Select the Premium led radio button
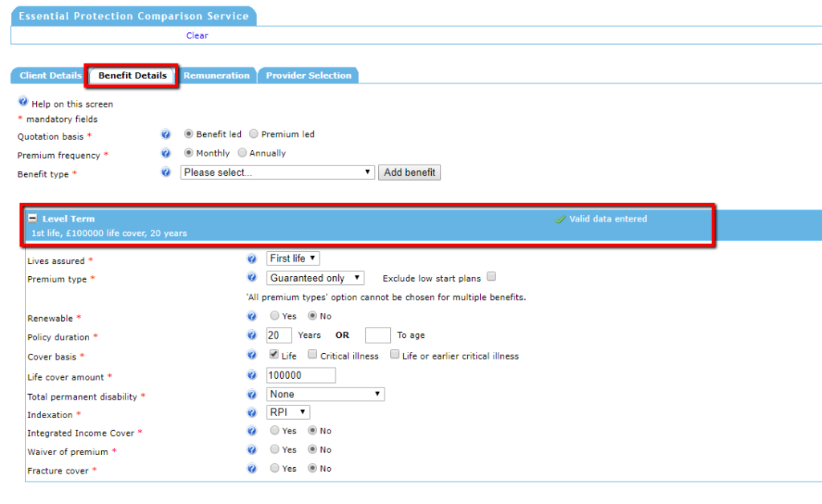 tap(254, 134)
